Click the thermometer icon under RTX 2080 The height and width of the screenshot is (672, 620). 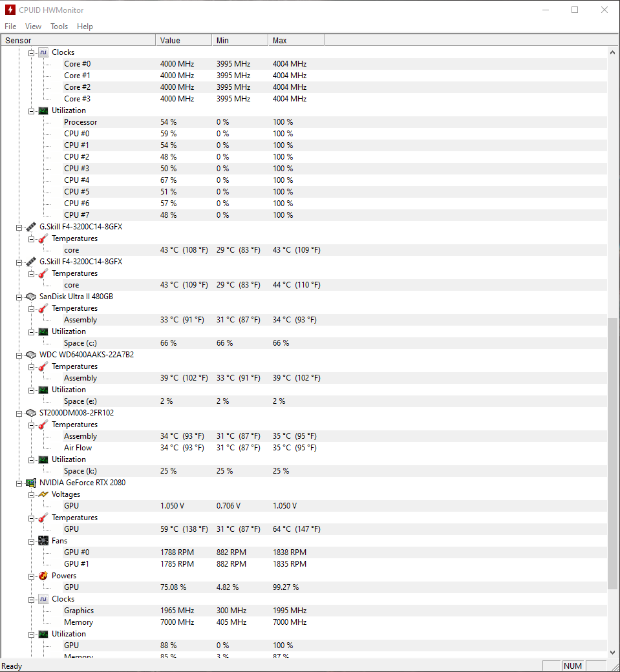pyautogui.click(x=43, y=518)
